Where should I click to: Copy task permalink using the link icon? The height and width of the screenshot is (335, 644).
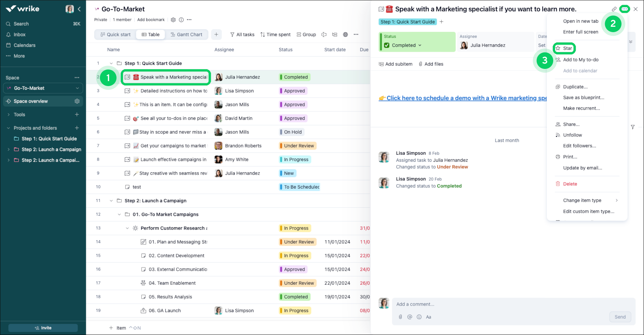614,9
